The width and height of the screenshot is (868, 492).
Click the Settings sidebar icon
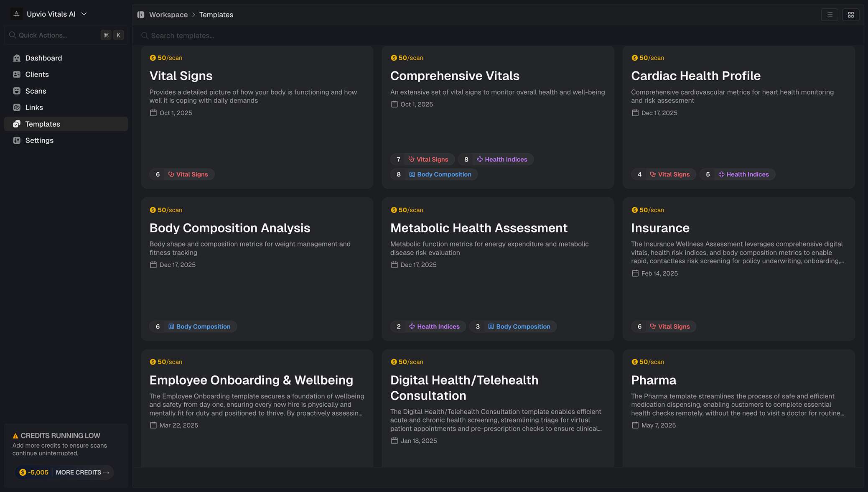[x=17, y=140]
